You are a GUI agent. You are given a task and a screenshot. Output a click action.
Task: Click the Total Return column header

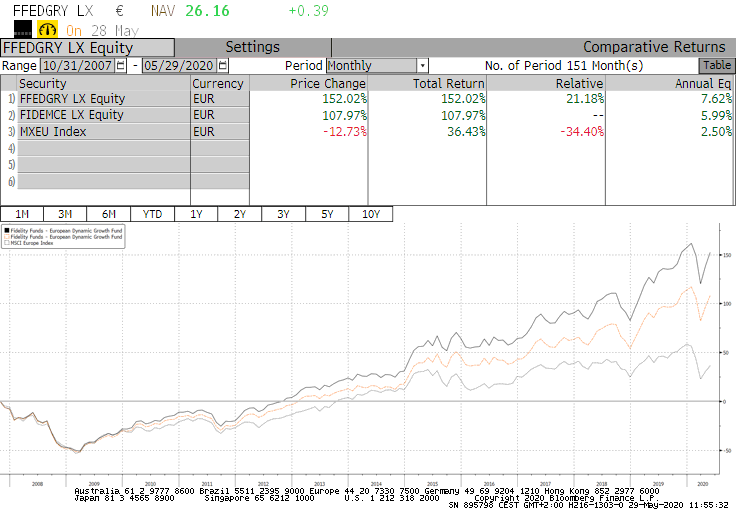[x=427, y=83]
